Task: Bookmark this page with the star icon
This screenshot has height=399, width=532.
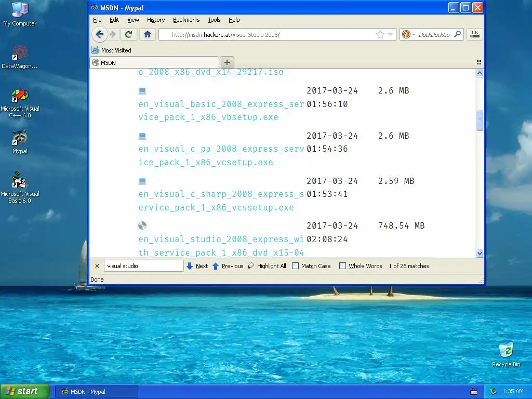Action: [380, 34]
